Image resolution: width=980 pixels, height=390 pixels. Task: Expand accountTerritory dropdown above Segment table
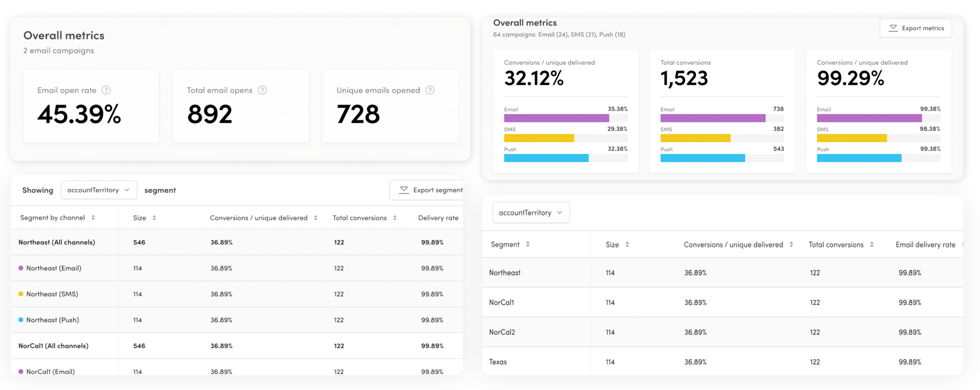coord(531,212)
